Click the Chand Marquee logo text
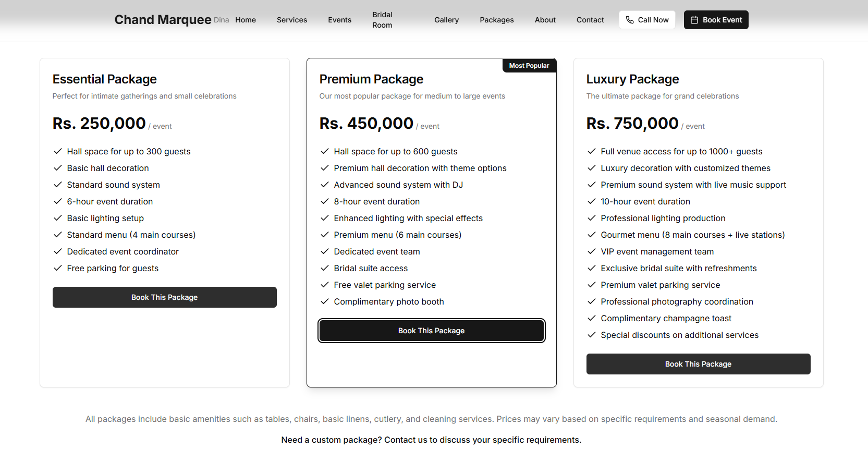The height and width of the screenshot is (449, 868). pos(163,19)
